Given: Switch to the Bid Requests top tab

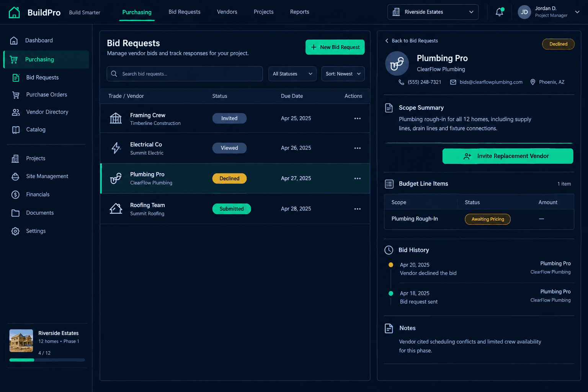Looking at the screenshot, I should tap(185, 12).
